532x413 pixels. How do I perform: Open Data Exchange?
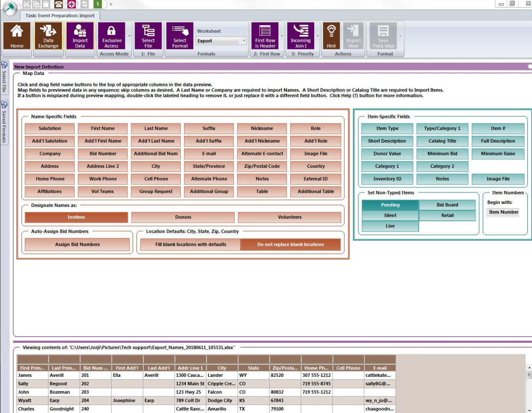48,36
